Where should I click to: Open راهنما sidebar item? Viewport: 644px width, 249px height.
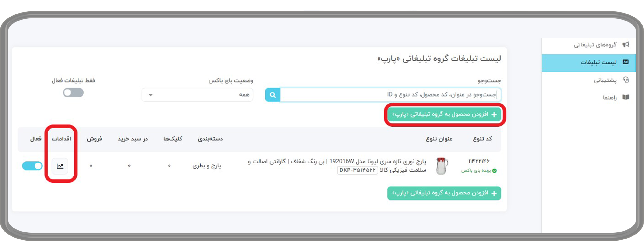pos(589,97)
